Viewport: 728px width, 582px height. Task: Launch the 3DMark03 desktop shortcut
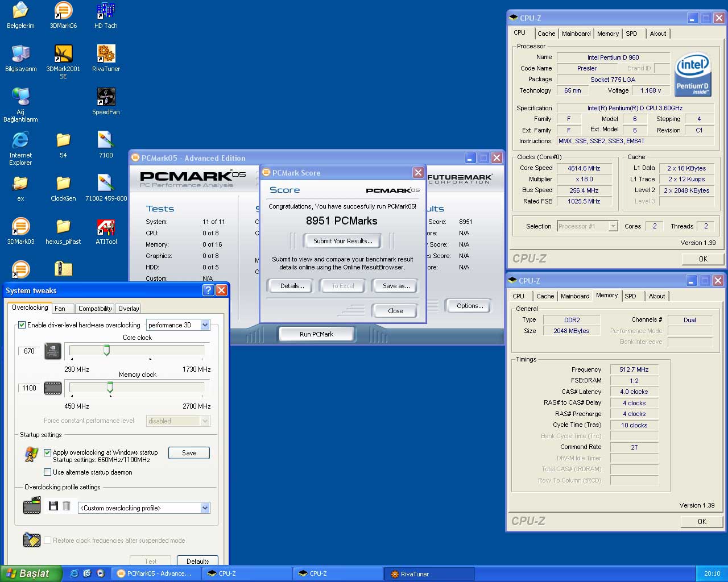pyautogui.click(x=20, y=231)
